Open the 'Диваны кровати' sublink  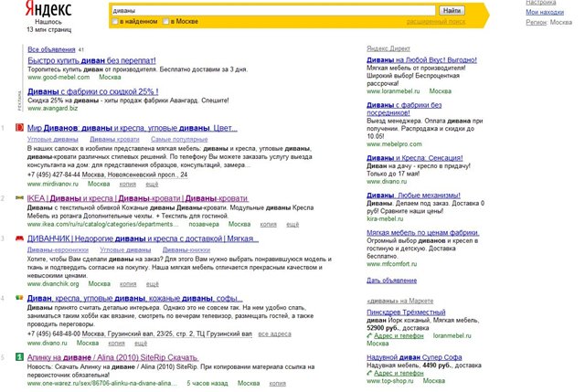(114, 139)
